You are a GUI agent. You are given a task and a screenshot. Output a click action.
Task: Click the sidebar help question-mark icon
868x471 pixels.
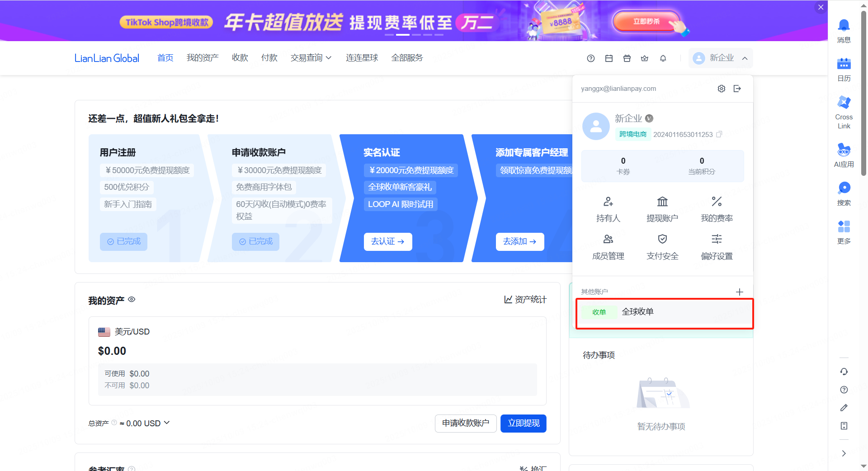pyautogui.click(x=844, y=390)
